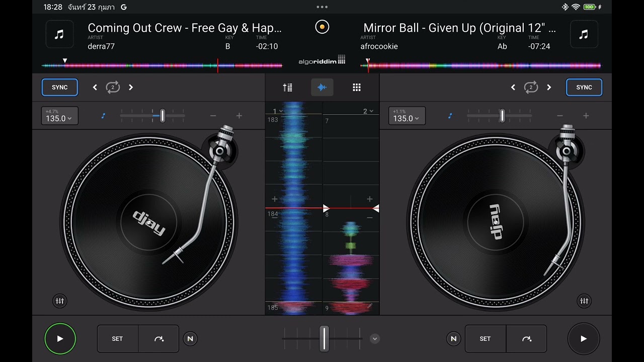Toggle key lock note on left deck
Image resolution: width=644 pixels, height=362 pixels.
(x=103, y=116)
